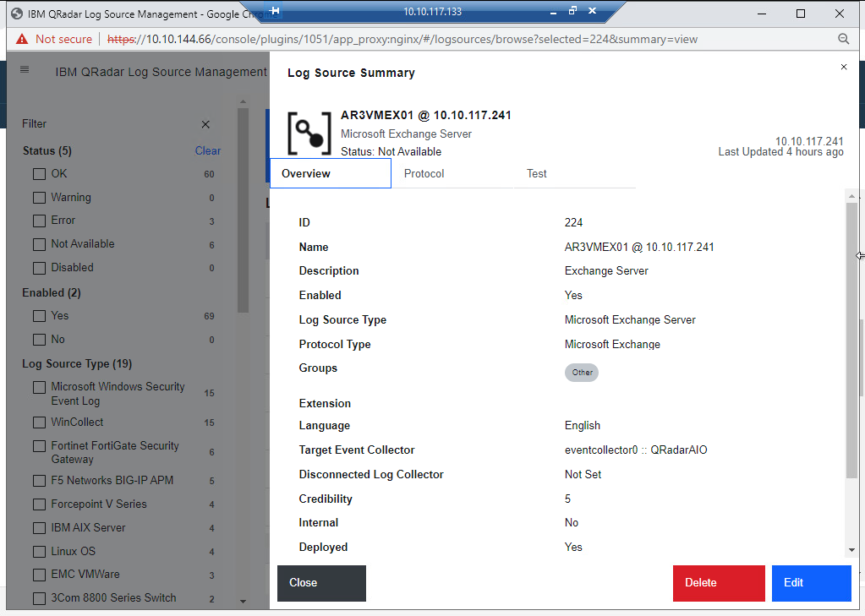This screenshot has height=616, width=865.
Task: Click the summary panel scrollbar thumb
Action: pyautogui.click(x=851, y=340)
